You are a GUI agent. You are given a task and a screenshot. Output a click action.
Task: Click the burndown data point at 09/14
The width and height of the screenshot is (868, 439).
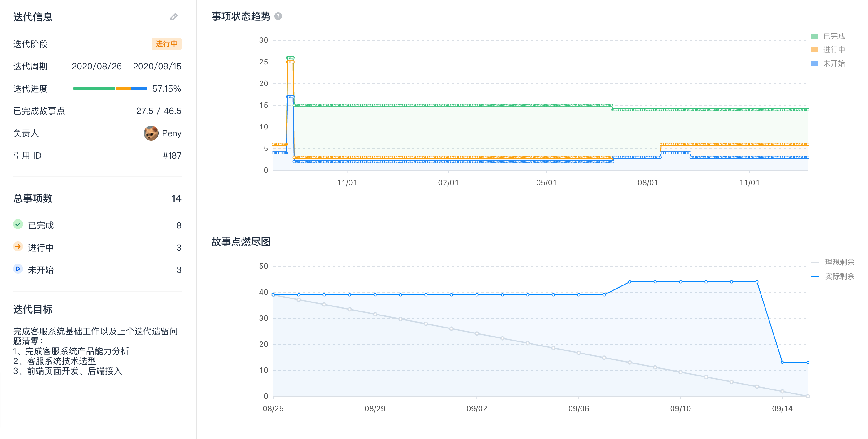tap(782, 363)
